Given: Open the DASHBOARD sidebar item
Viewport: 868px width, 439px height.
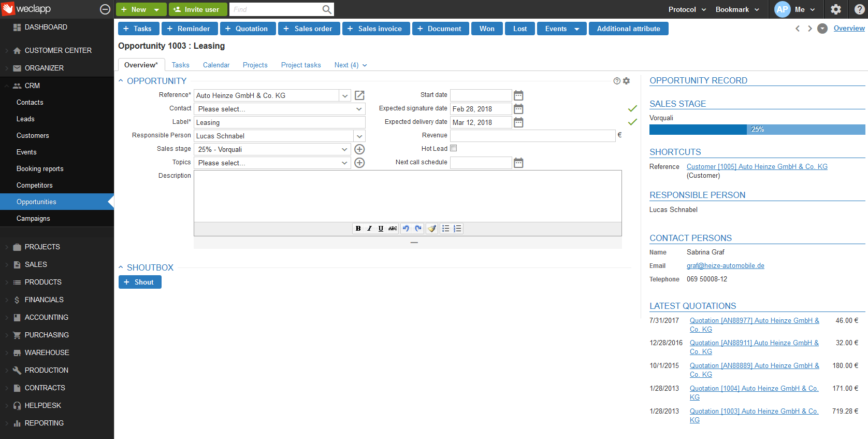Looking at the screenshot, I should coord(46,27).
